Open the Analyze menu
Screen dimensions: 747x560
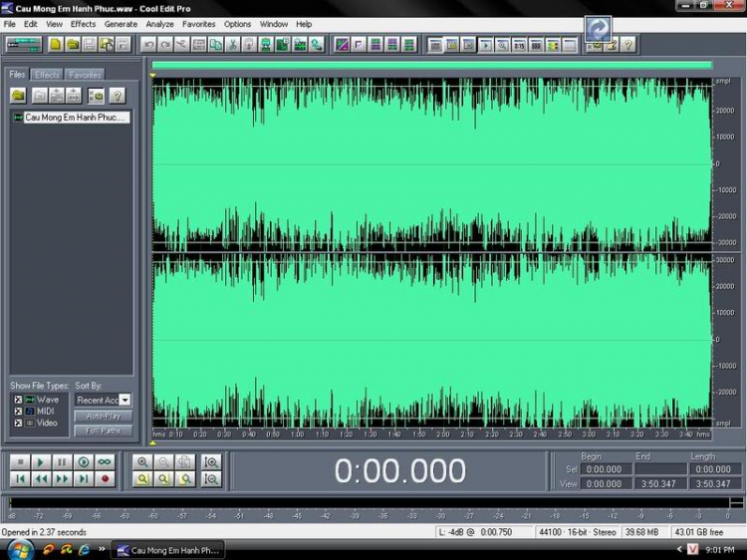tap(159, 24)
